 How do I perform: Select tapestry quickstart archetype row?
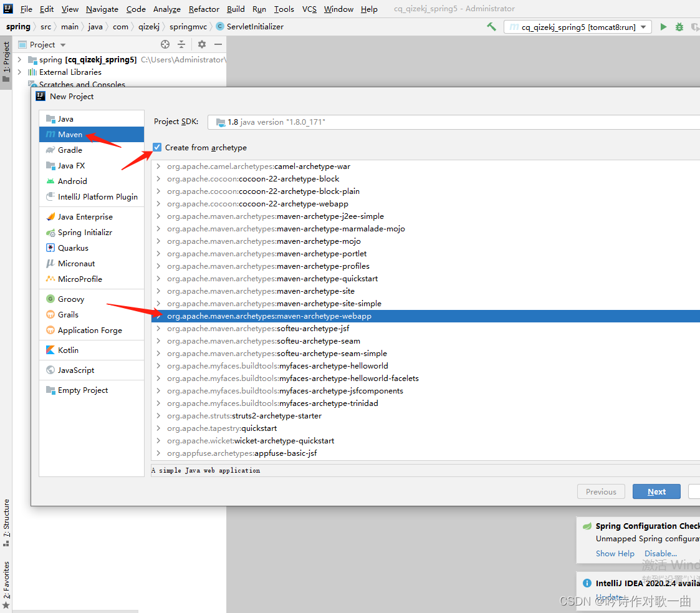pyautogui.click(x=426, y=428)
